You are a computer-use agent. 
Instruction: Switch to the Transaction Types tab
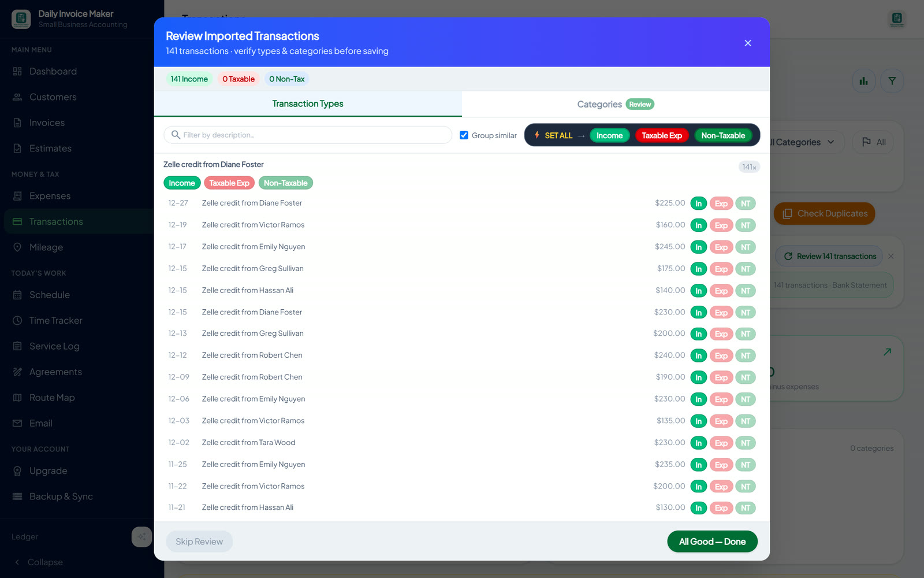[x=308, y=104]
